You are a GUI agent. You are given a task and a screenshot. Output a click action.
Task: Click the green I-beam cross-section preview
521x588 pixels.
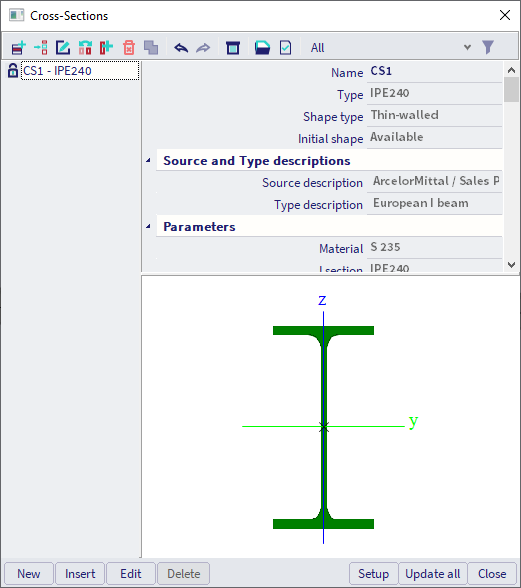pyautogui.click(x=323, y=427)
